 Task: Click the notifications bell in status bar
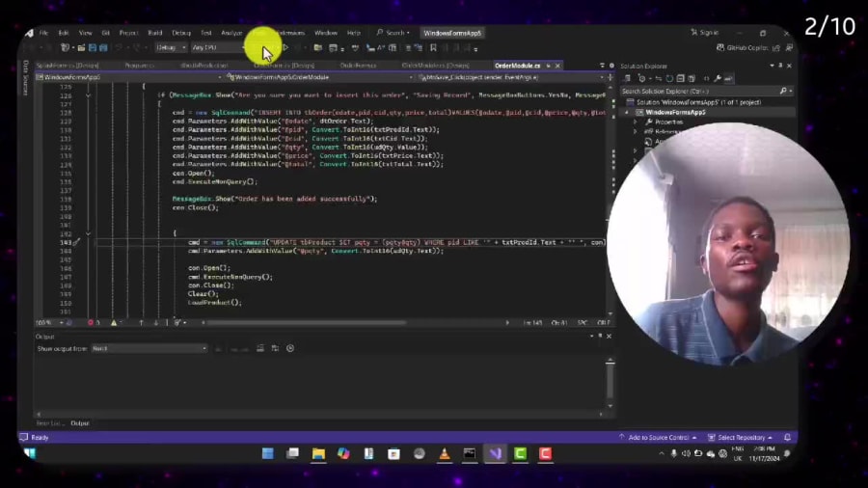coord(787,438)
